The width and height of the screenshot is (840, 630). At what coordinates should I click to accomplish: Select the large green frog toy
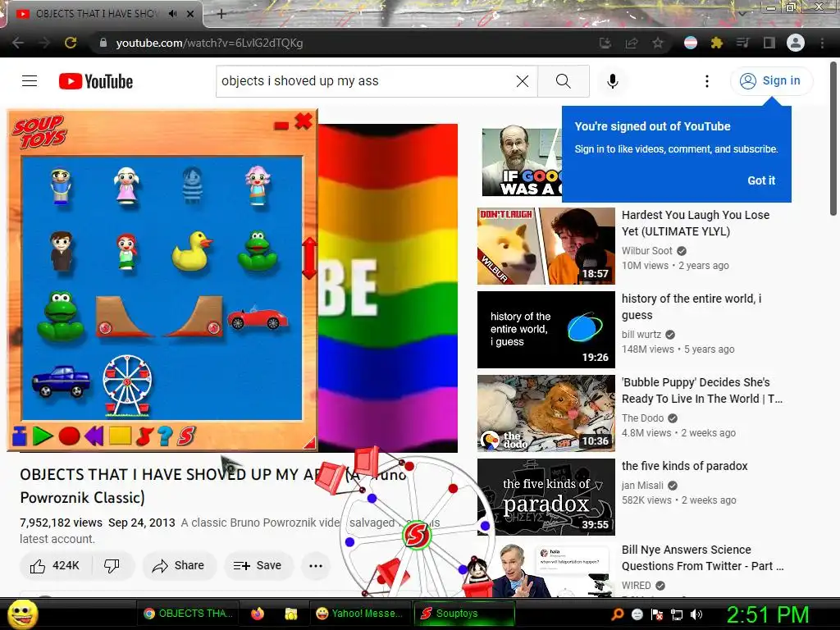61,316
